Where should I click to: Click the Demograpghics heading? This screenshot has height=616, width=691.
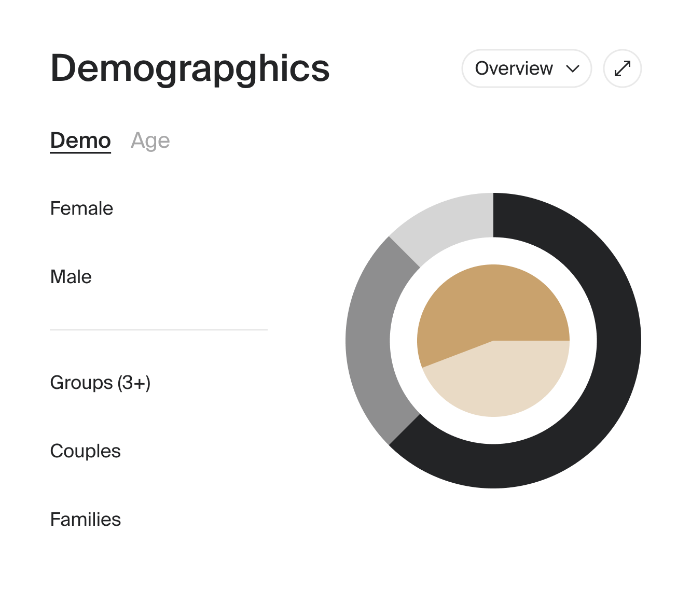pos(189,69)
